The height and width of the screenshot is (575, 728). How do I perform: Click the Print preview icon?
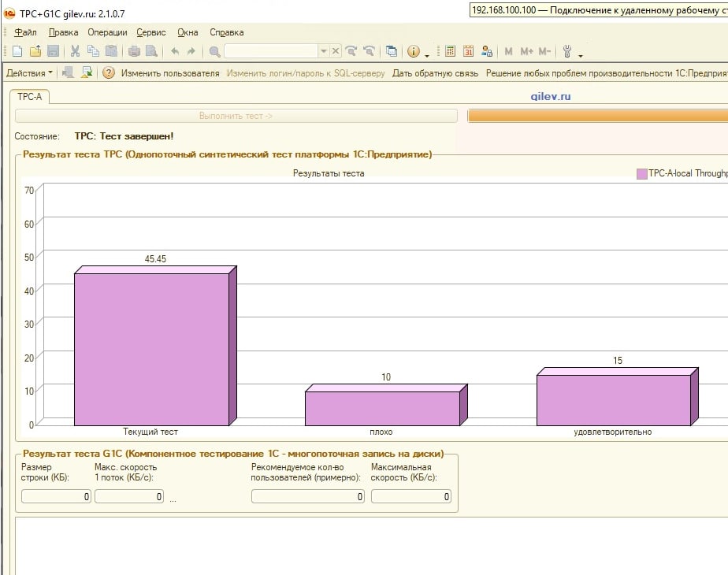152,51
